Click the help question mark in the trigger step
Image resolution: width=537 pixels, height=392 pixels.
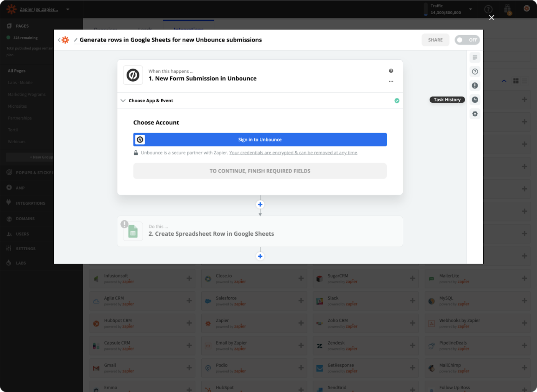pyautogui.click(x=391, y=71)
